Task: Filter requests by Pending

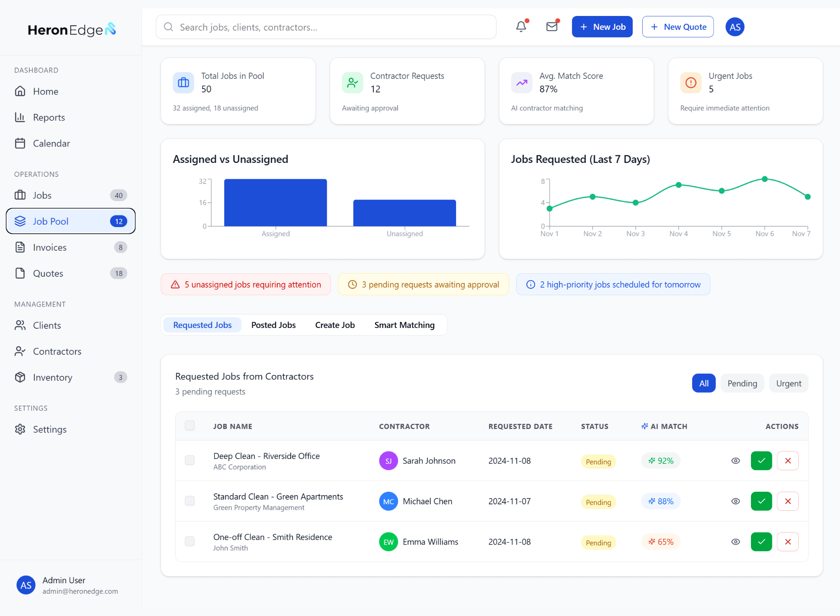Action: coord(742,383)
